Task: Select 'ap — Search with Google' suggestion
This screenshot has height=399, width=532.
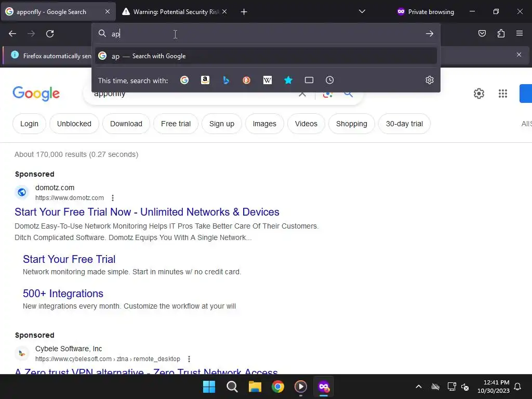Action: tap(266, 56)
